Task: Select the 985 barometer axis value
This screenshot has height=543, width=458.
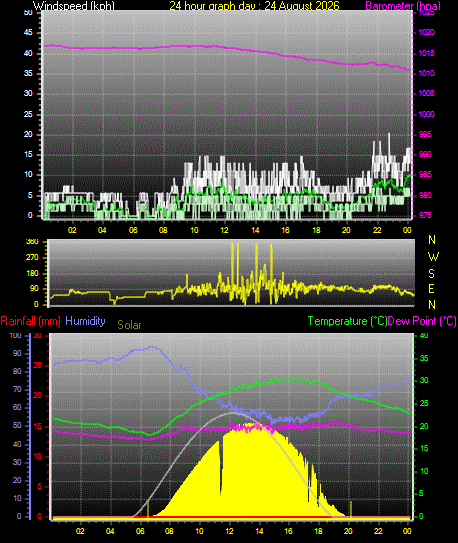Action: (x=425, y=175)
